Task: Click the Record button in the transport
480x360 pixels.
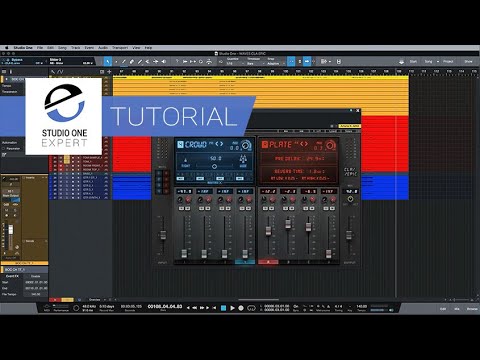Action: pos(241,308)
